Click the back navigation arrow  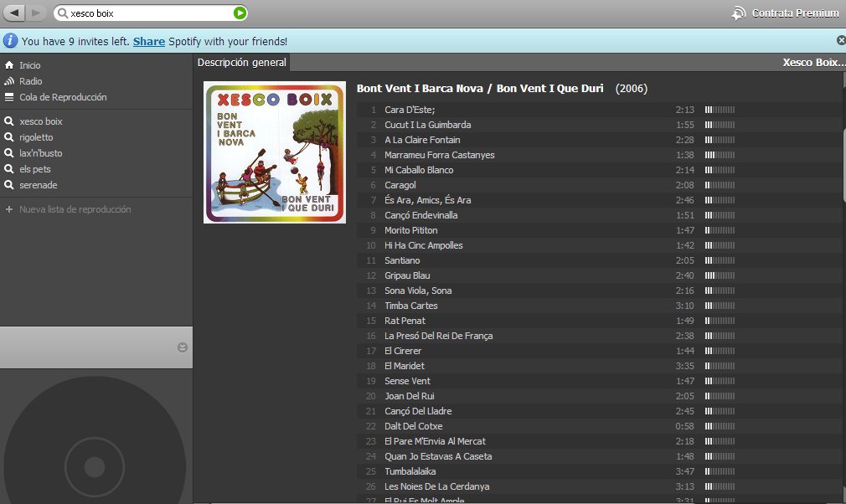[16, 13]
